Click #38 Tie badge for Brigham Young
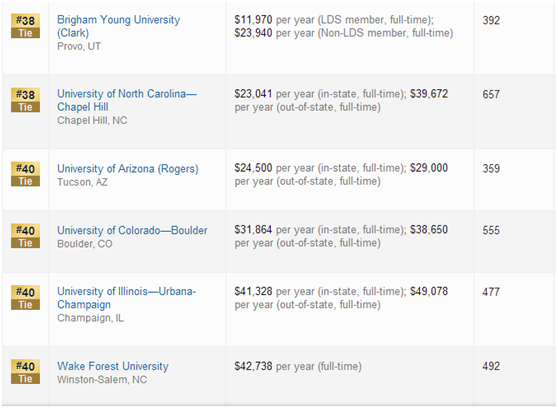 point(25,26)
